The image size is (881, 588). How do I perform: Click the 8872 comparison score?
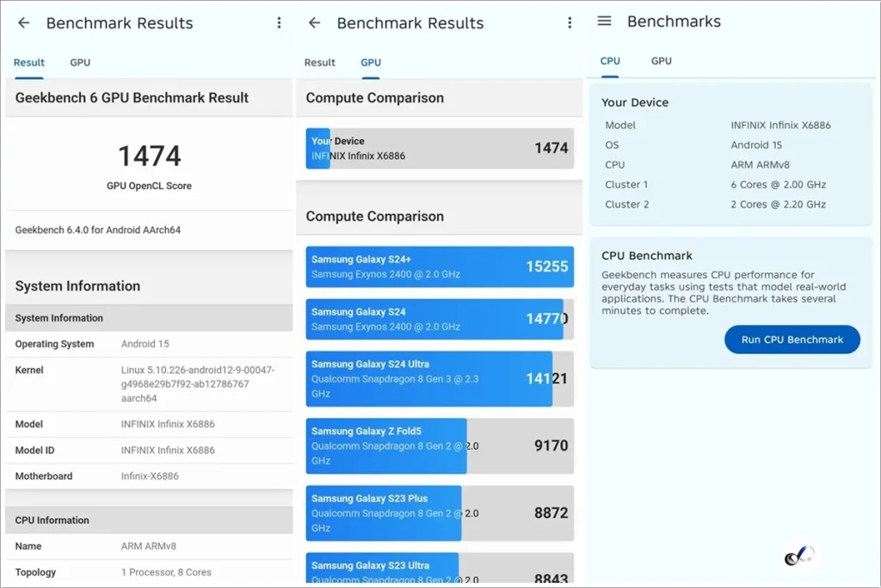click(551, 512)
